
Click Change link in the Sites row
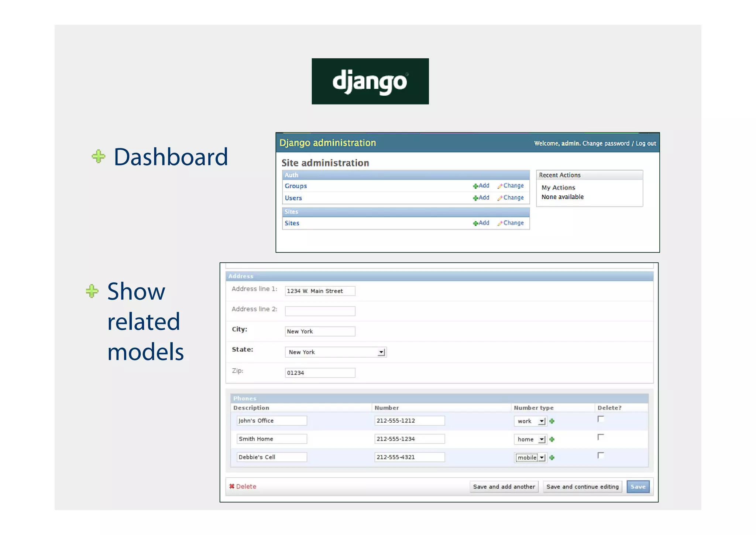coord(513,223)
